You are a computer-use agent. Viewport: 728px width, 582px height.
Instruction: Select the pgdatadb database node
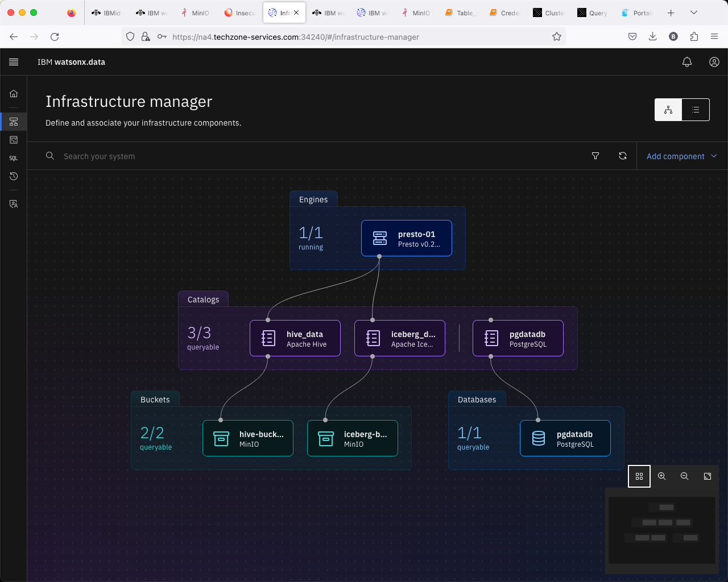click(565, 438)
